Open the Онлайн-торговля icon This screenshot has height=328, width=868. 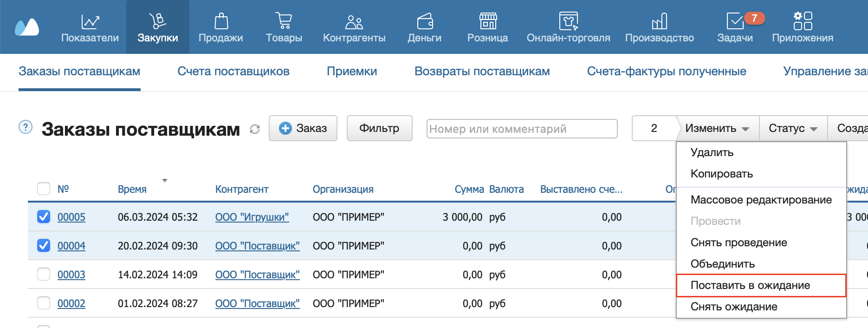coord(569,21)
